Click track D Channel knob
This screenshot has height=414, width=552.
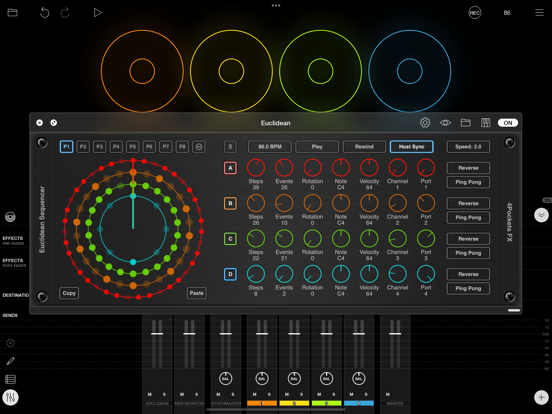coord(397,274)
